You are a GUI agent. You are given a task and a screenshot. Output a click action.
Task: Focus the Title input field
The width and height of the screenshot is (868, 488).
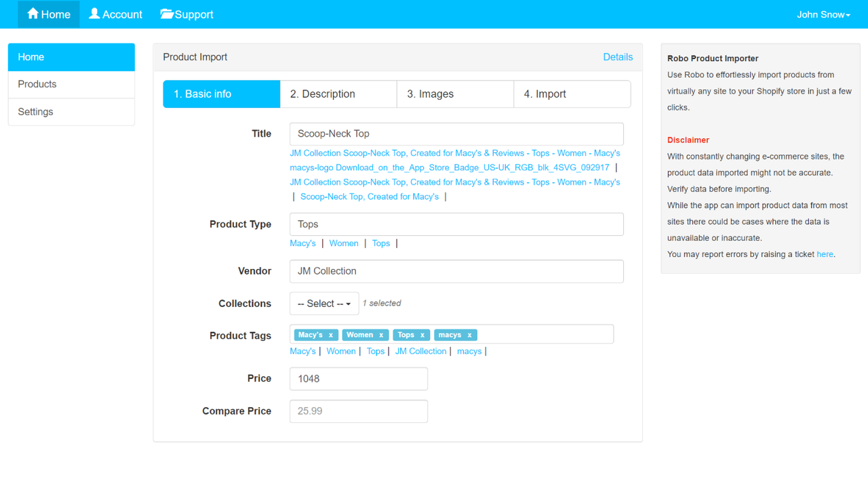click(x=456, y=134)
